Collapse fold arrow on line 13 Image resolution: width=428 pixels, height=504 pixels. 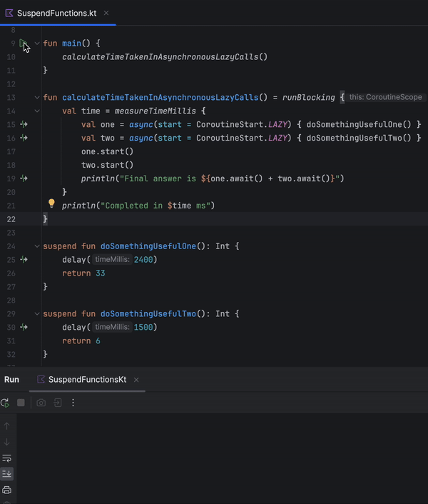click(x=37, y=97)
